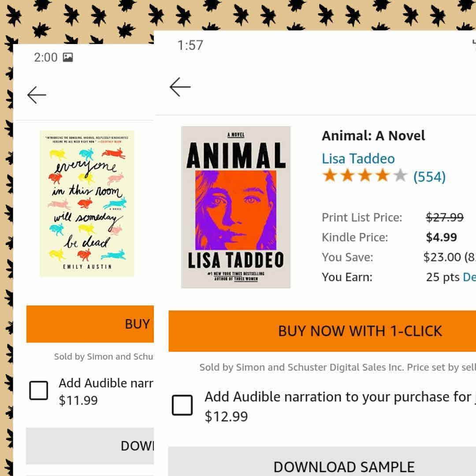Screen dimensions: 476x476
Task: Tap the Download Sample button
Action: point(344,466)
